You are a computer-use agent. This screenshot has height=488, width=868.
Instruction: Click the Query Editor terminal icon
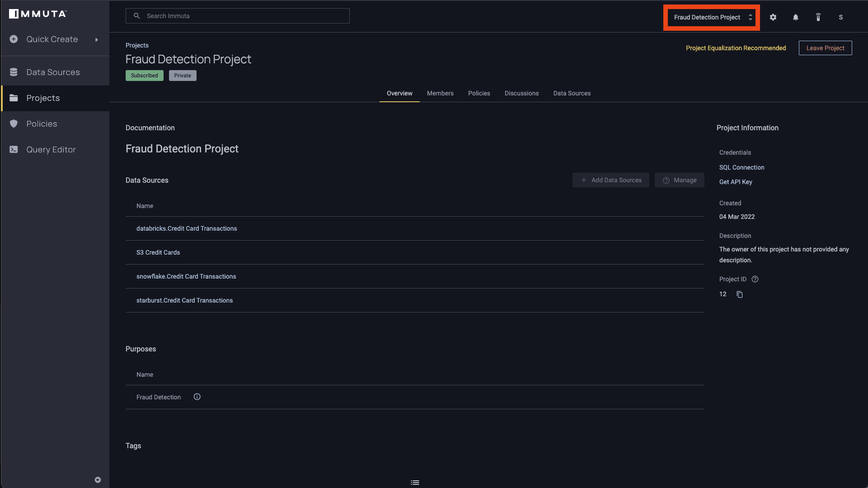coord(14,150)
